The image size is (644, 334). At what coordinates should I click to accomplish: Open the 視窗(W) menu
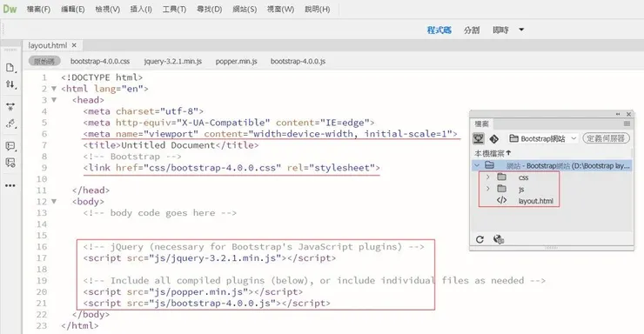(280, 9)
